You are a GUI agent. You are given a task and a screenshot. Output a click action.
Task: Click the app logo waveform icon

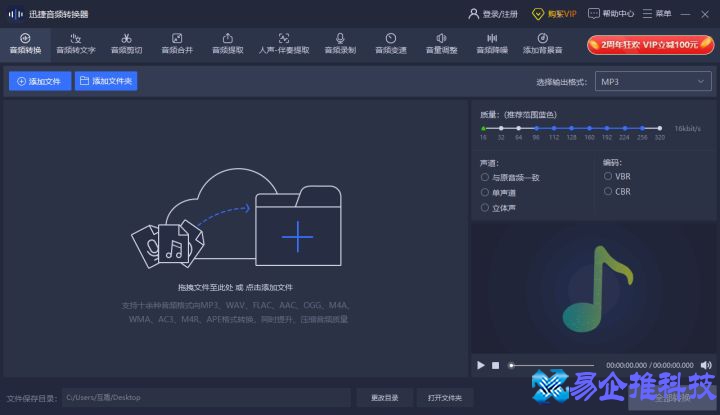(x=16, y=14)
